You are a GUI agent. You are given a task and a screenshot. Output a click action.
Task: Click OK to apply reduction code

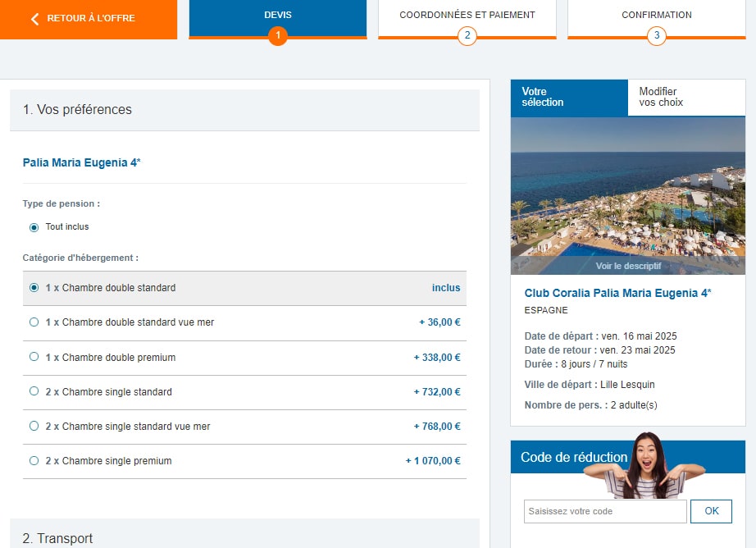tap(711, 511)
